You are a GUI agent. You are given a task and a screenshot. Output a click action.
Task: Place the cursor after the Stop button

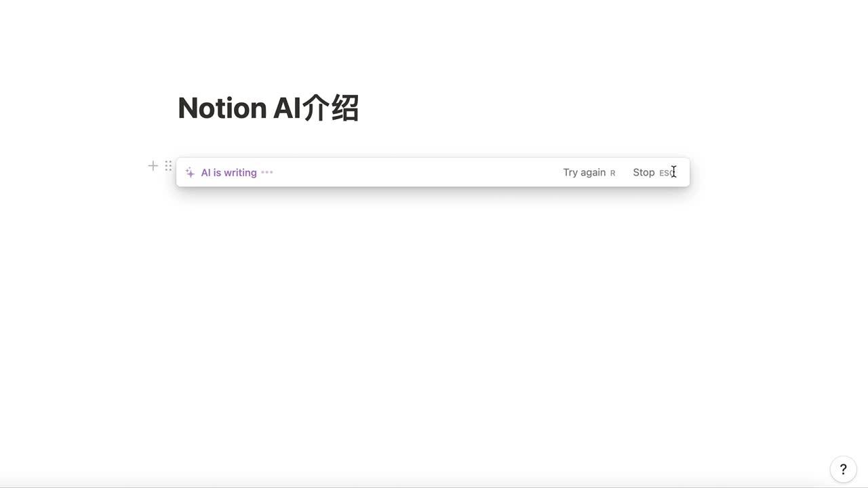673,172
